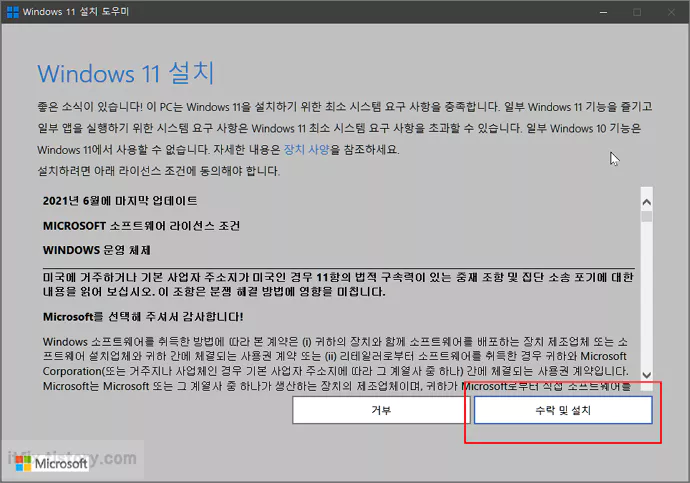
Task: Click the Microsoft logo at the bottom left
Action: click(51, 463)
